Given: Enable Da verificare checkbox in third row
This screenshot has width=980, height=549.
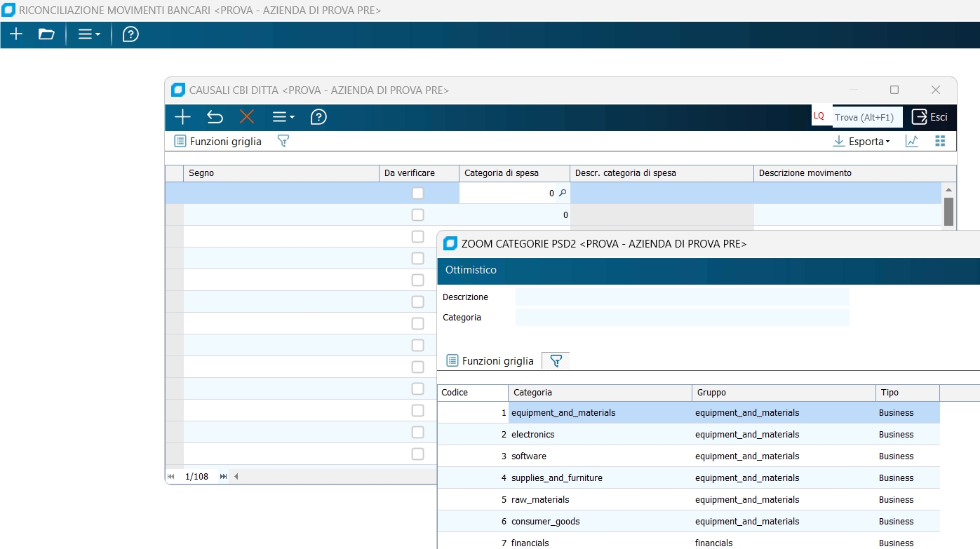Looking at the screenshot, I should (x=418, y=236).
